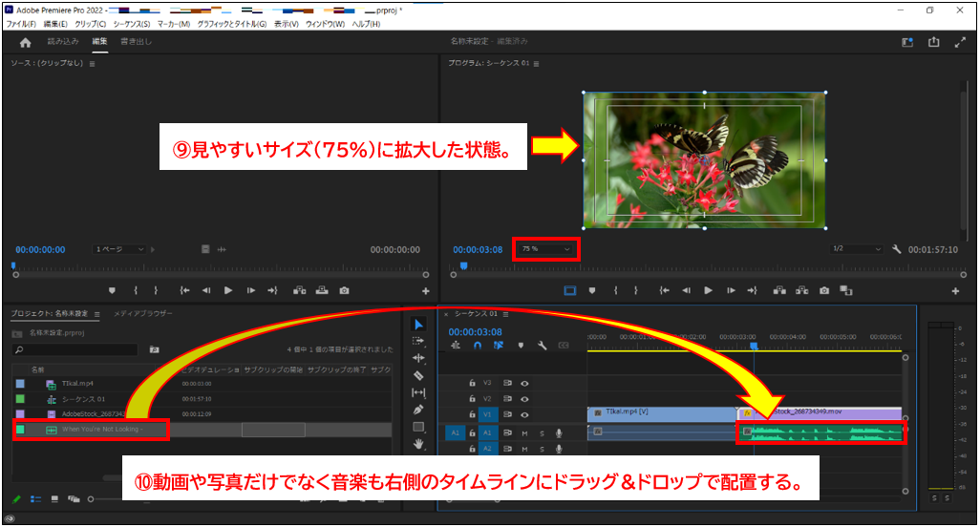Open the 編集(E) menu

pos(55,24)
